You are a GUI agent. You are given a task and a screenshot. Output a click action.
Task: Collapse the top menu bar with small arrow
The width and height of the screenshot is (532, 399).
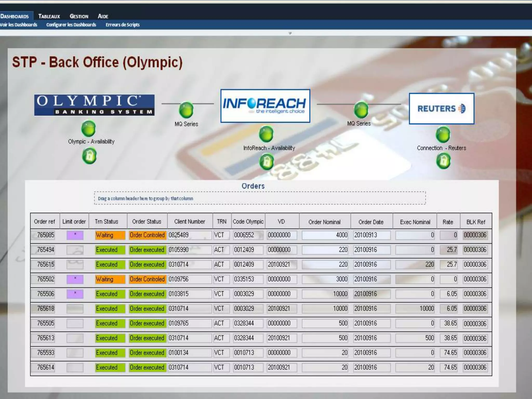pos(290,33)
